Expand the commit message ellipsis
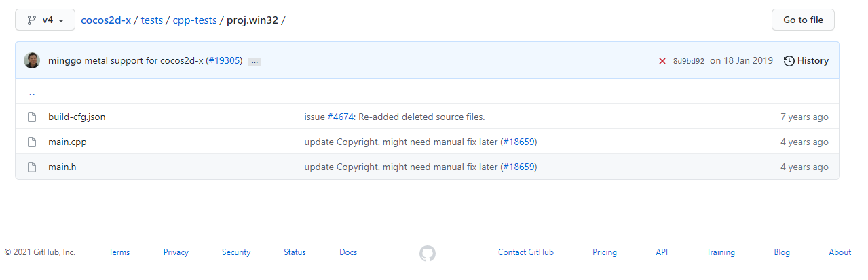Screen dimensions: 868x280 tap(254, 61)
